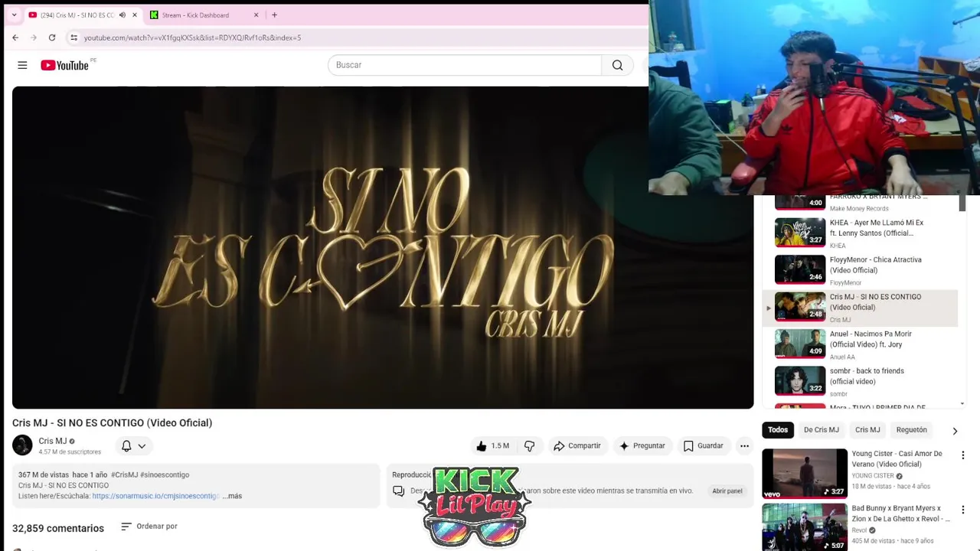Image resolution: width=980 pixels, height=551 pixels.
Task: Click the video title below the player
Action: [112, 422]
